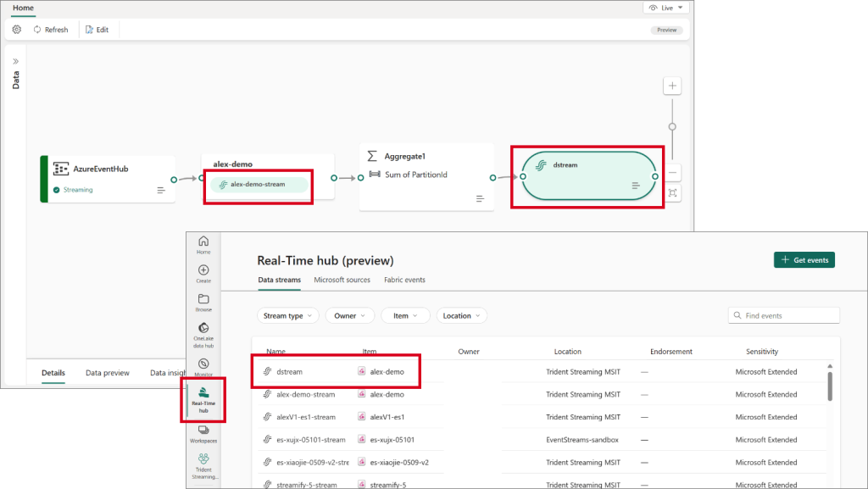Click the Find events search box
This screenshot has width=868, height=489.
coord(784,316)
